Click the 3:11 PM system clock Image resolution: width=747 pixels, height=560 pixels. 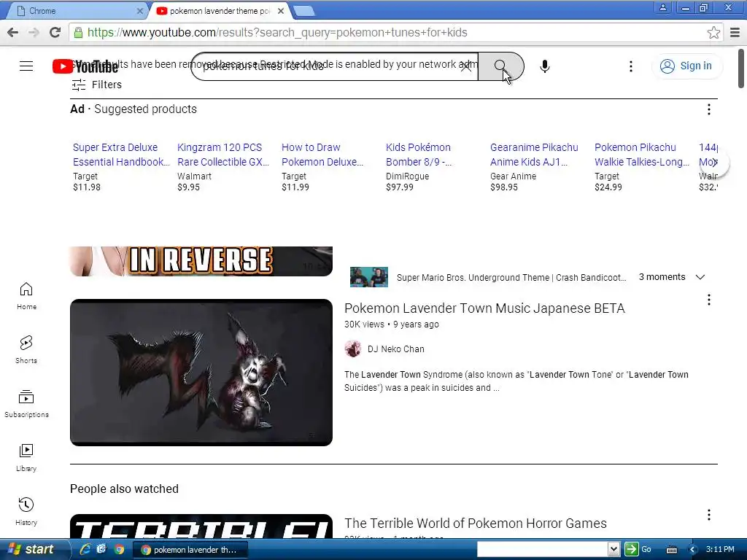coord(720,549)
